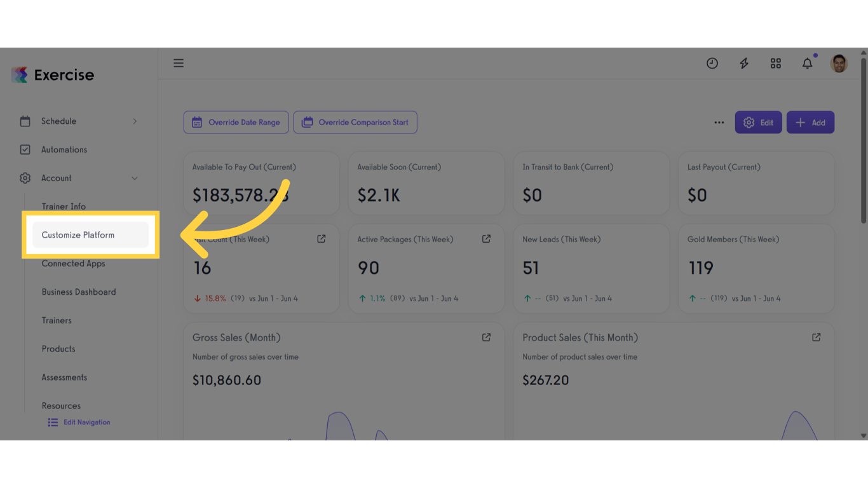Viewport: 868px width, 488px height.
Task: Select the Automations checkbox icon
Action: coord(25,149)
